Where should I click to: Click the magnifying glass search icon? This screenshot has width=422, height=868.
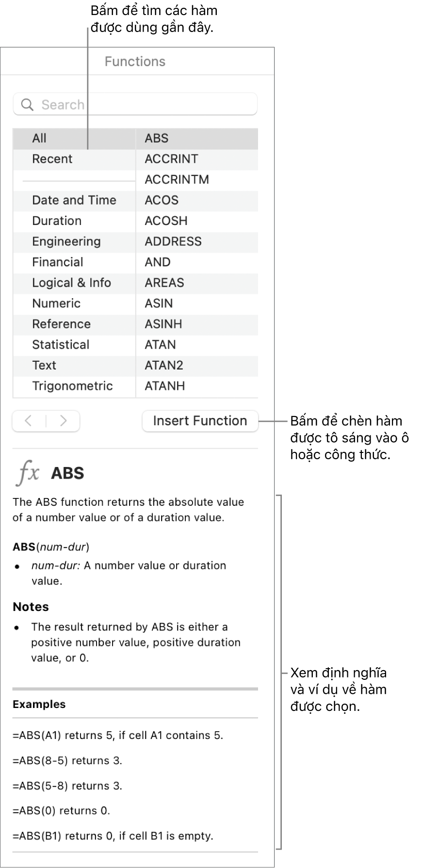[x=27, y=105]
